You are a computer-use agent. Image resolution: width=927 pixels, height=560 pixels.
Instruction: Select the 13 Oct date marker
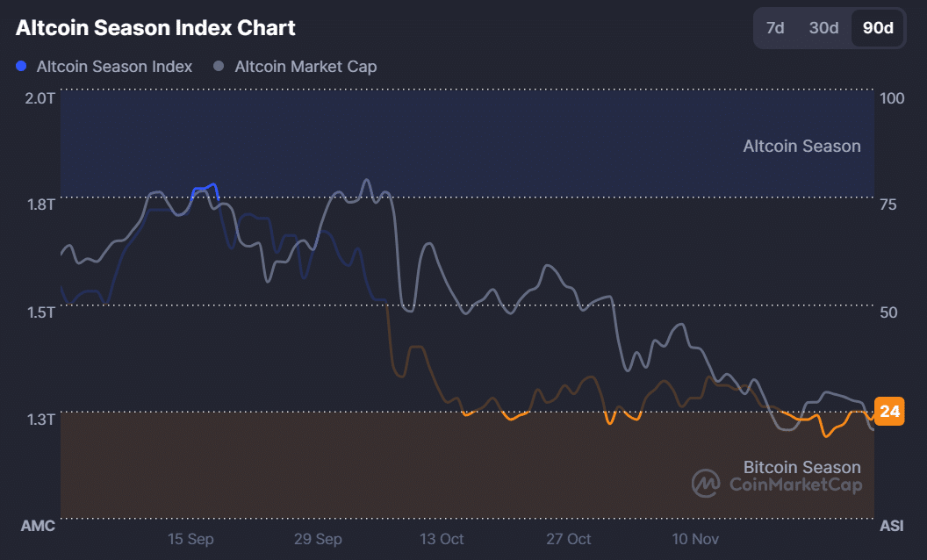click(442, 538)
